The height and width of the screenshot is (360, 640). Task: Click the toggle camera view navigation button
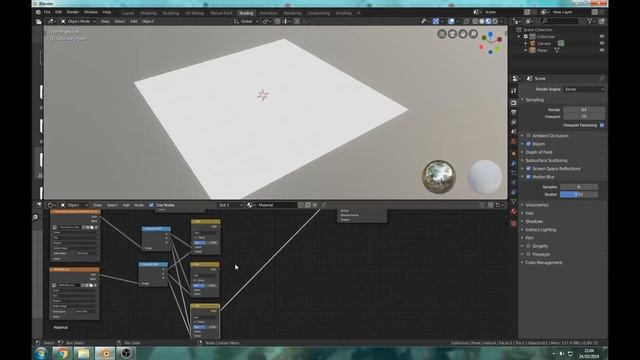pos(452,34)
